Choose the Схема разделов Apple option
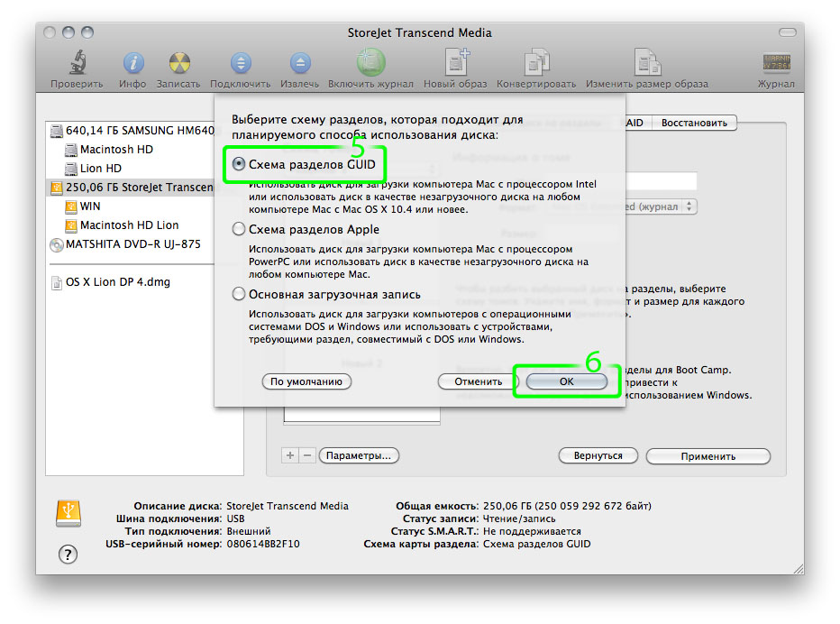The height and width of the screenshot is (624, 840). pos(237,228)
